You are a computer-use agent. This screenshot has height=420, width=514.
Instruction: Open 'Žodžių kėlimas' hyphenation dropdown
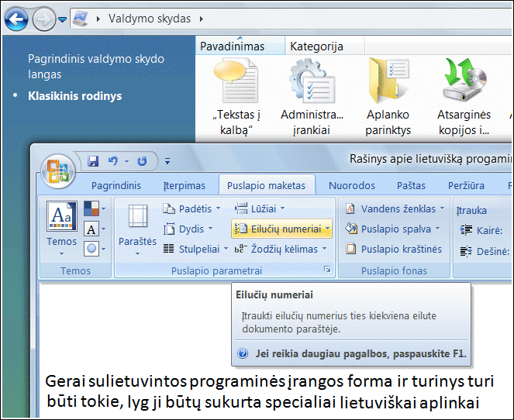coord(281,249)
